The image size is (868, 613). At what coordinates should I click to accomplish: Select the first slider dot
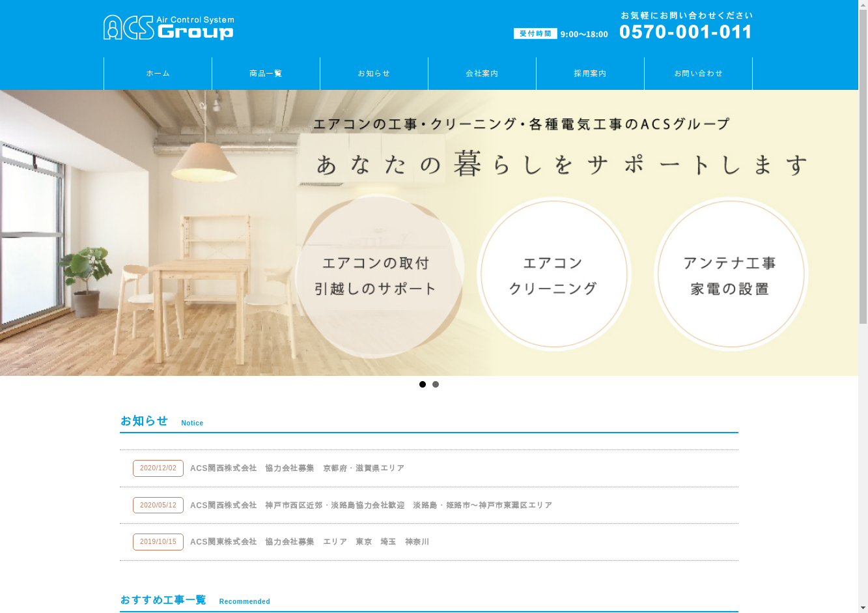pos(423,384)
